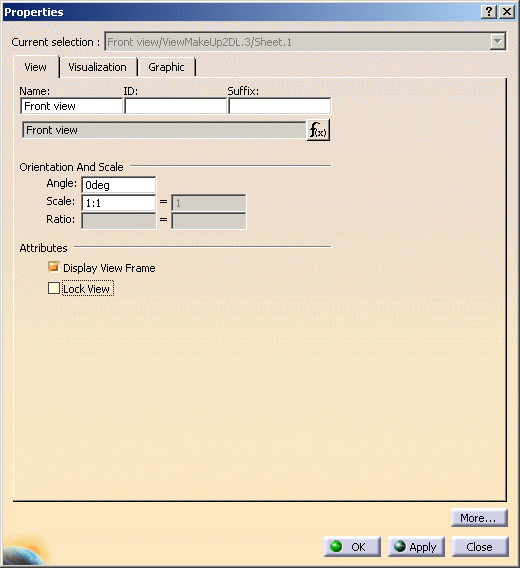Enable the Lock View checkbox
Image resolution: width=520 pixels, height=568 pixels.
(x=54, y=288)
